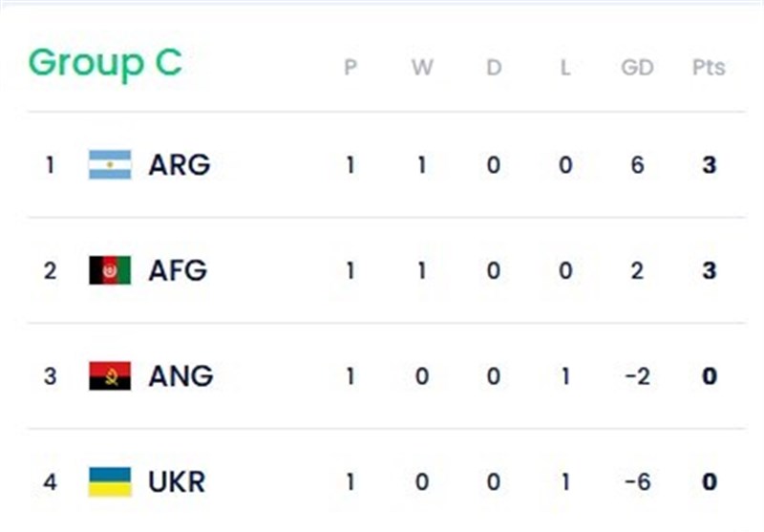This screenshot has width=764, height=532.
Task: Sort table by Pts column header
Action: tap(709, 68)
